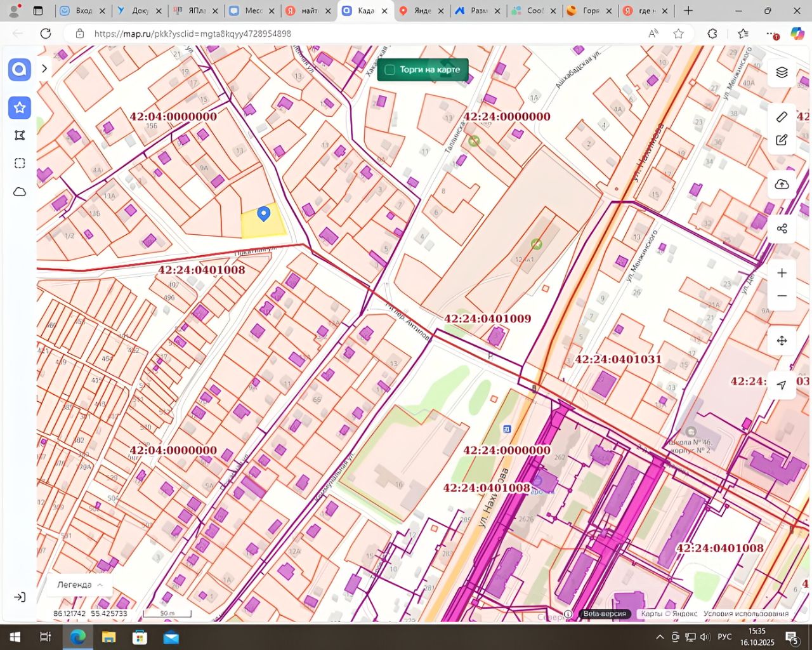Click the Beta-версия badge
812x650 pixels.
click(x=605, y=614)
